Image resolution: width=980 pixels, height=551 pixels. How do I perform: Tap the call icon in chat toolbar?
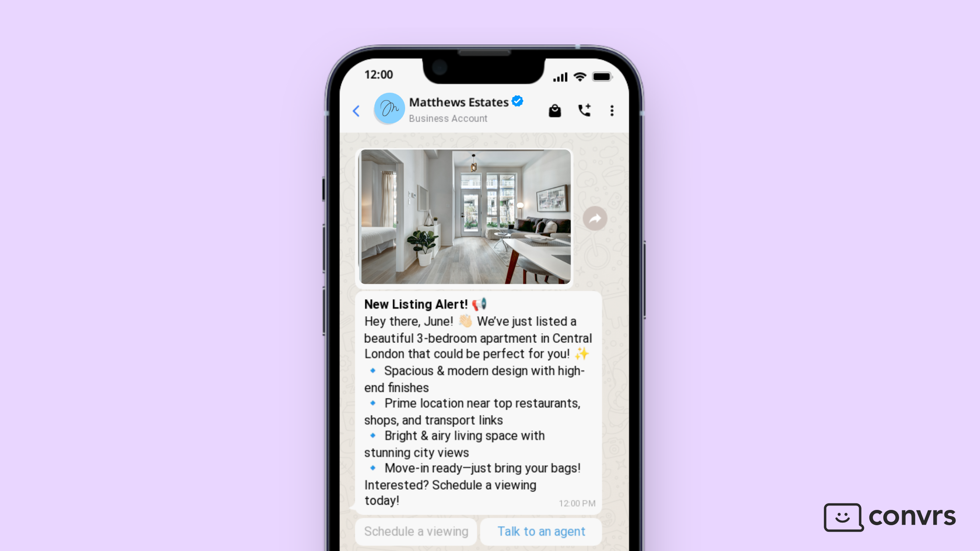point(583,110)
